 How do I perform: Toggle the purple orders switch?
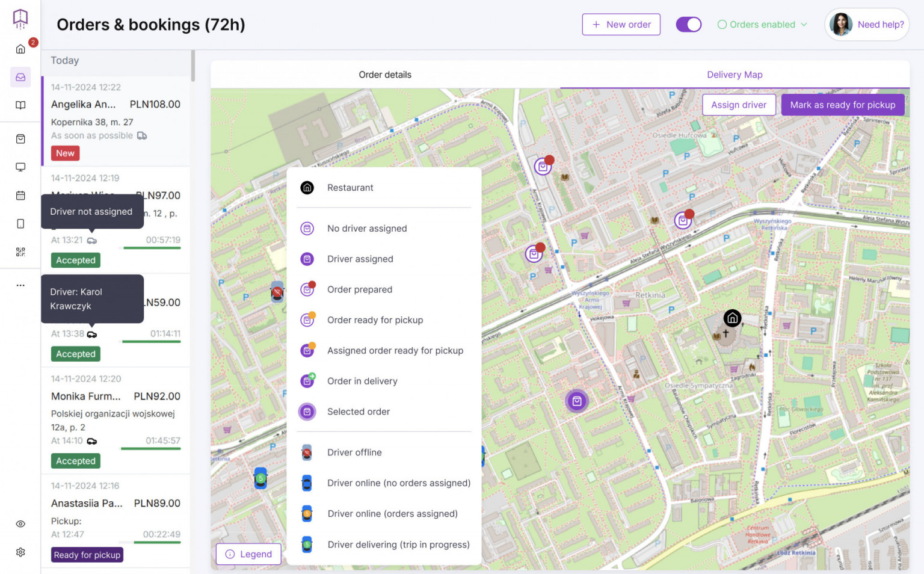(688, 25)
